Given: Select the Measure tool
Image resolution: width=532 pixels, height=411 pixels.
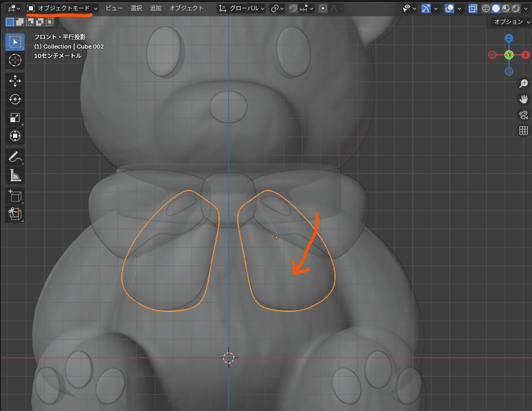Looking at the screenshot, I should click(15, 175).
